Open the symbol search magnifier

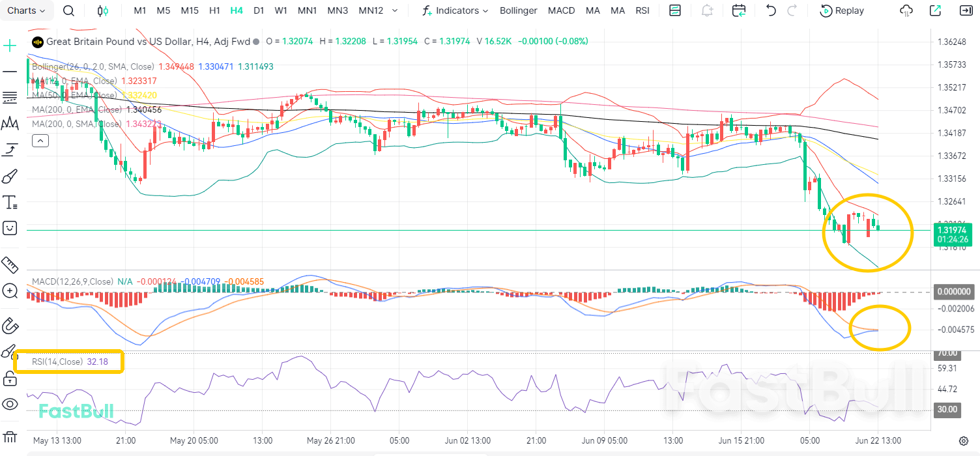[68, 10]
